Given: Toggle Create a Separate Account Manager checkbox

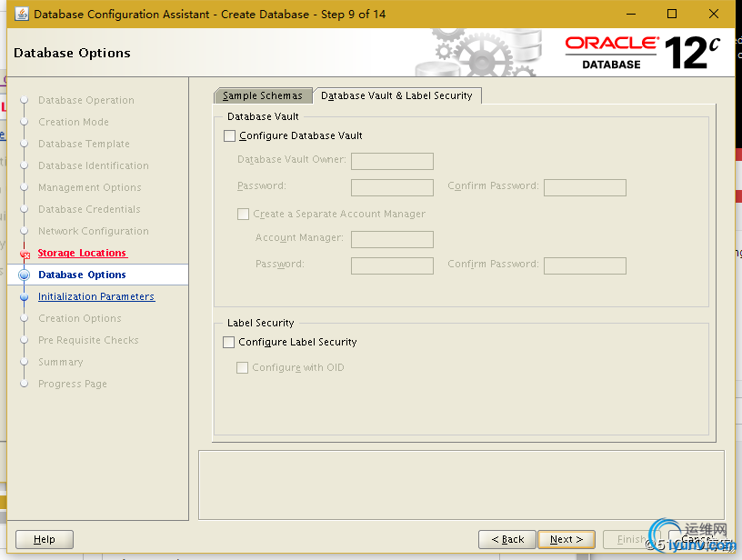Looking at the screenshot, I should (243, 214).
